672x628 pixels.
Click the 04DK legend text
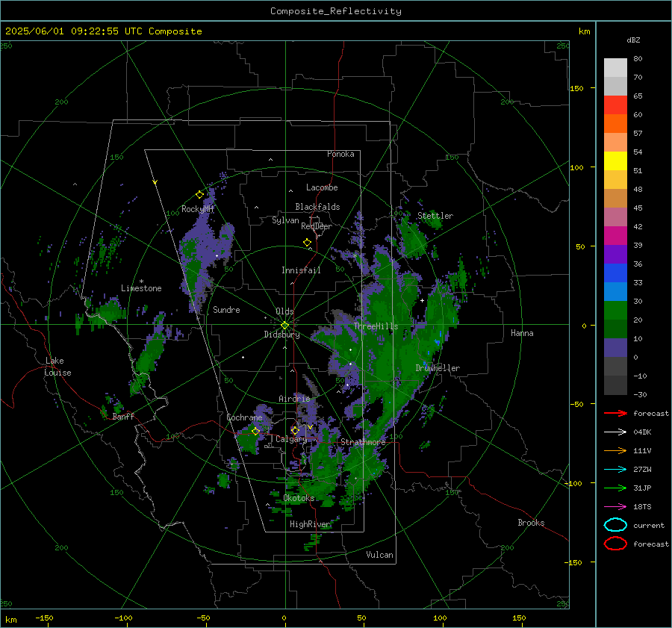click(x=642, y=432)
